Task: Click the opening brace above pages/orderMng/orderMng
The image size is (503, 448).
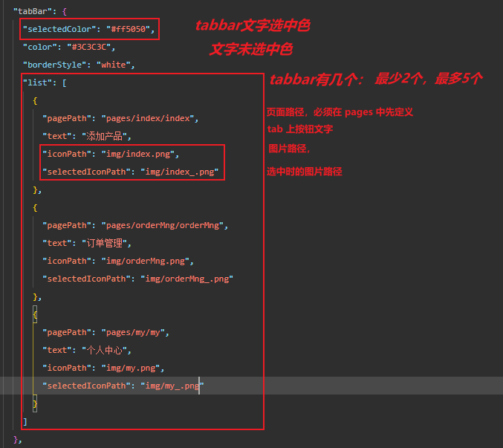Action: [35, 207]
